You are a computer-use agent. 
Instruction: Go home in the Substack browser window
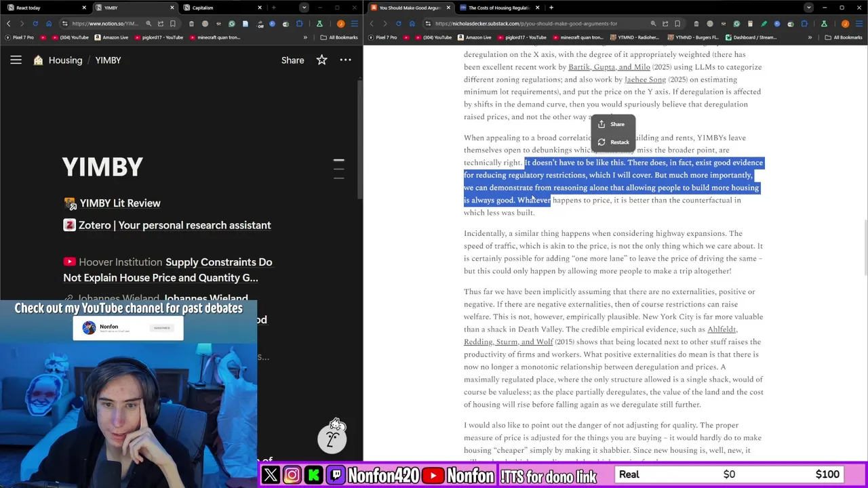click(412, 24)
